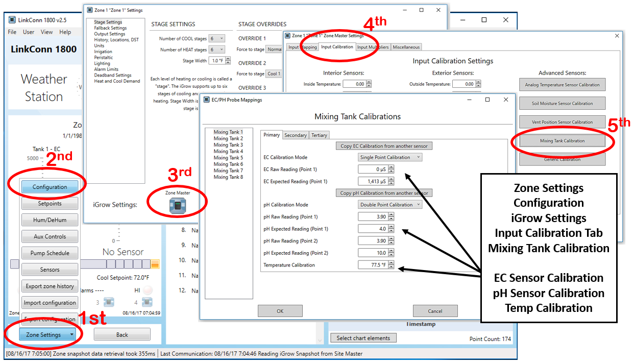Select Mixing Tank 1 in list

tap(228, 132)
